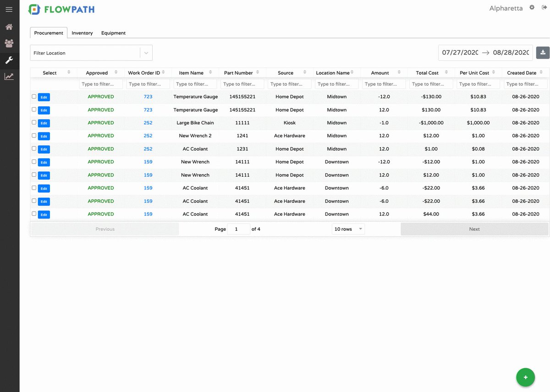Click the Previous page button
The height and width of the screenshot is (392, 550).
click(x=105, y=229)
